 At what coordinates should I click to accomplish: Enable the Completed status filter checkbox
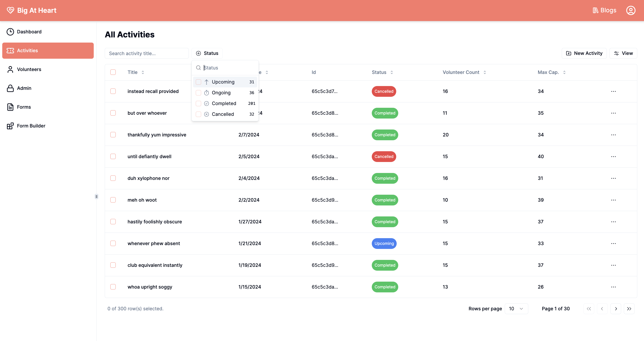[198, 104]
